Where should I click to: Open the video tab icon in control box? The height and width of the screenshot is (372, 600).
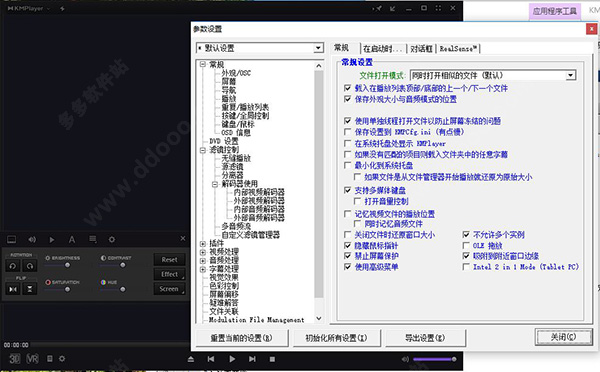point(12,240)
